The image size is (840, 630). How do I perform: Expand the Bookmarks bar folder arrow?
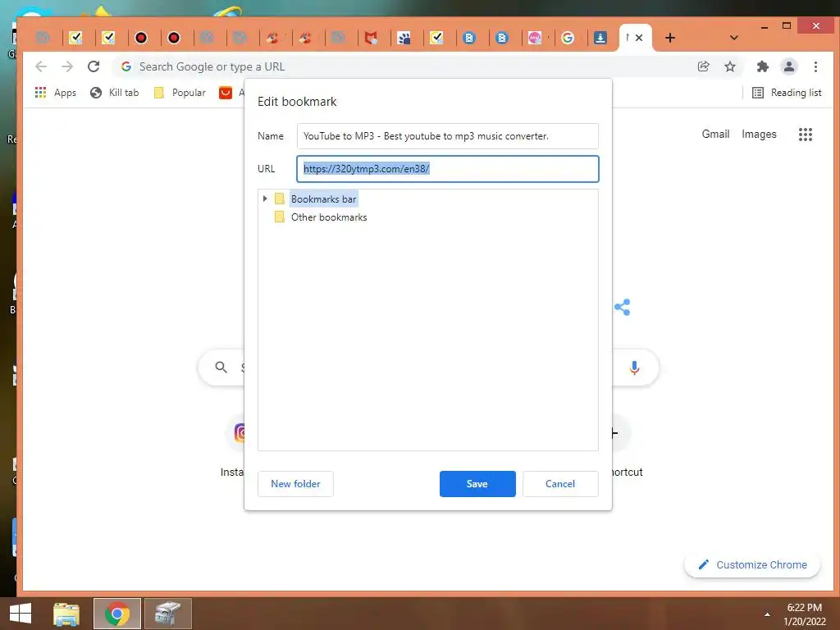[265, 199]
